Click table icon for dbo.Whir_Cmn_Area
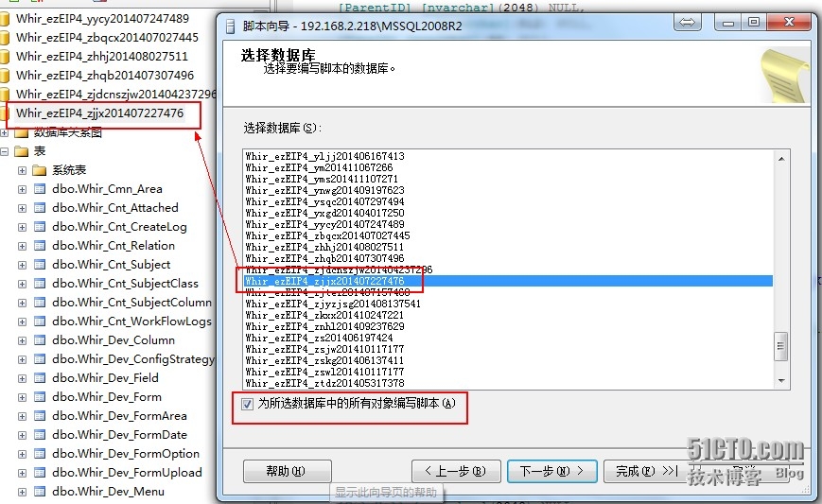 tap(40, 189)
